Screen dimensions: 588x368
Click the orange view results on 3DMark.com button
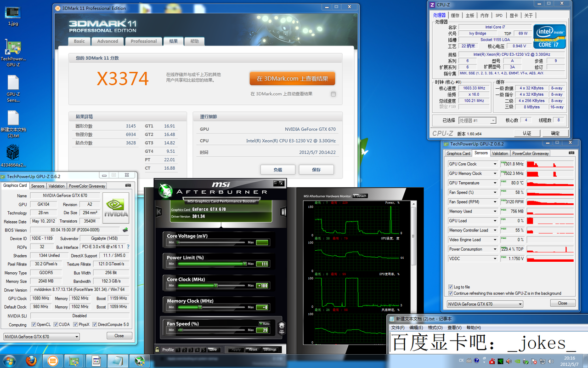tap(292, 78)
